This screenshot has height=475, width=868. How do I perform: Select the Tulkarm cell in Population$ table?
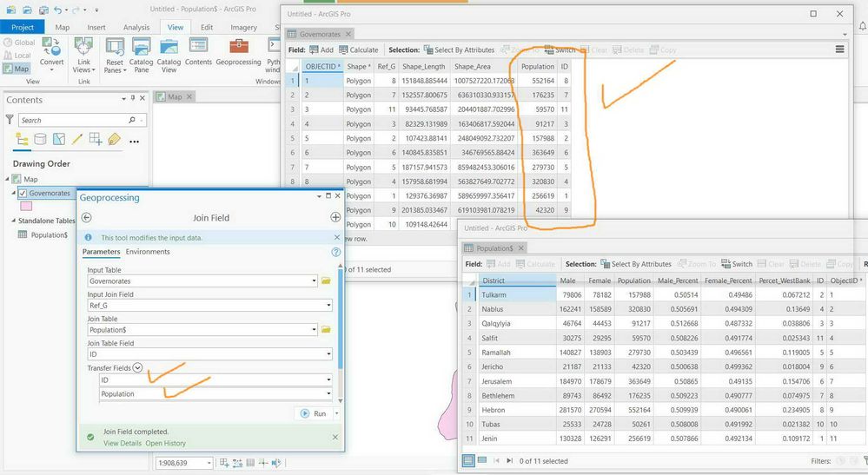tap(516, 294)
